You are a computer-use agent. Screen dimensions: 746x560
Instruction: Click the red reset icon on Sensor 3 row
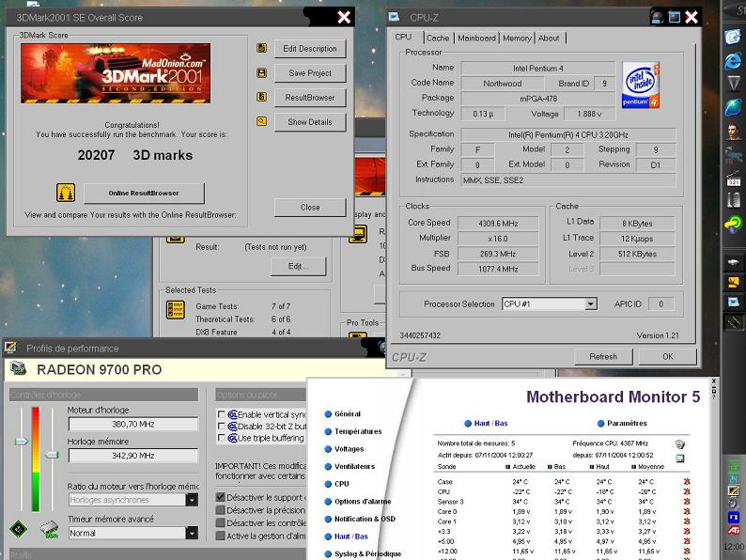pos(687,502)
